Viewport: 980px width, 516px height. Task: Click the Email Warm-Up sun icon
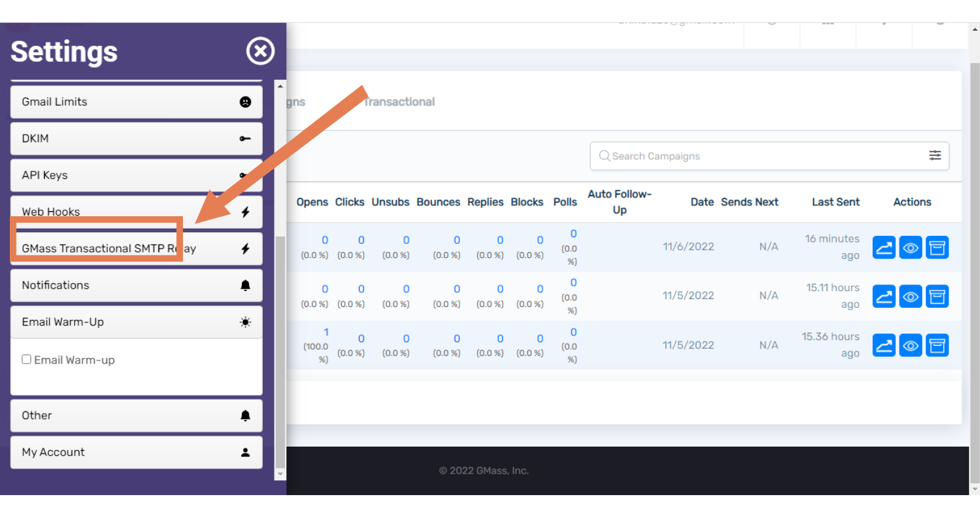click(x=245, y=322)
